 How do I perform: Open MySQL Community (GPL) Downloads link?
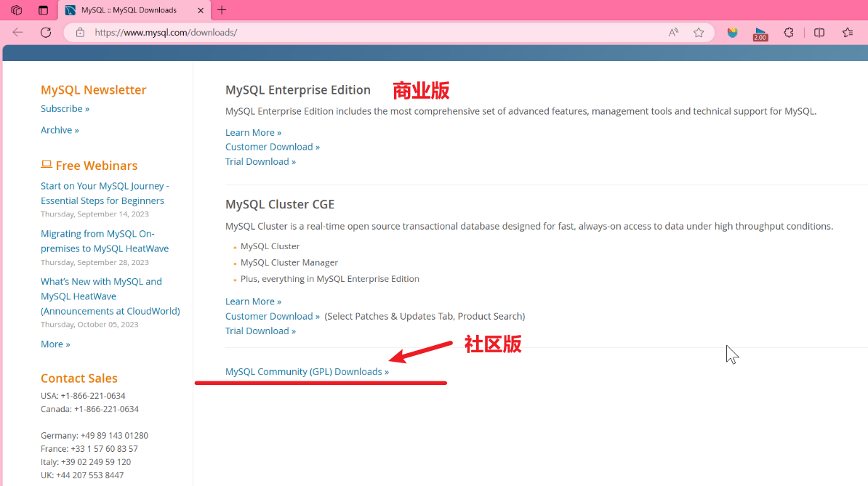[x=306, y=371]
